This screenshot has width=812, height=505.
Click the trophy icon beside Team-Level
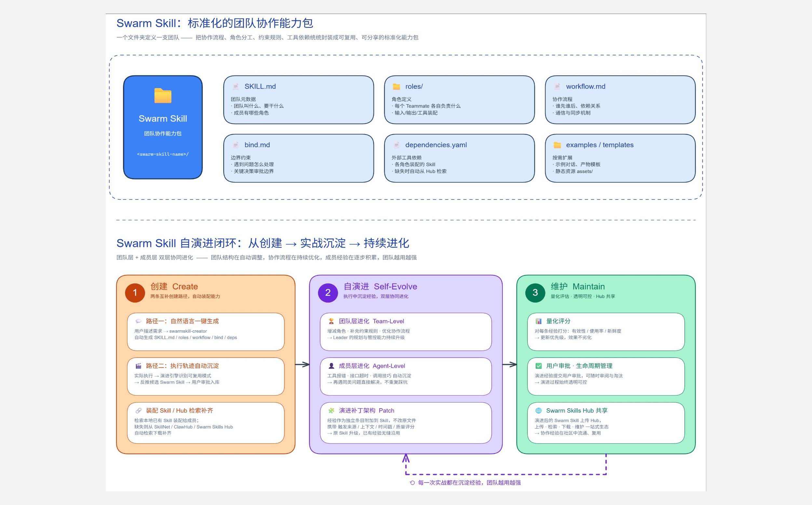331,321
